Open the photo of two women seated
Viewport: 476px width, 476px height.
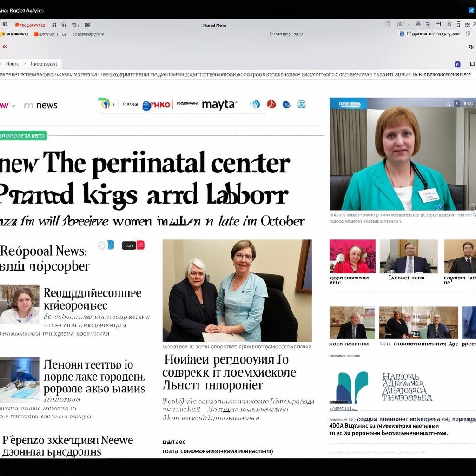click(x=237, y=291)
